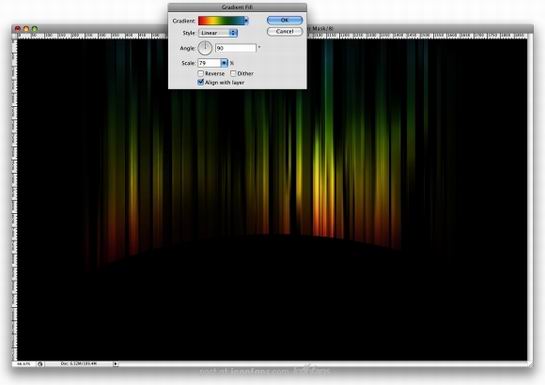Enable the Dither checkbox
The image size is (545, 385).
tap(233, 73)
